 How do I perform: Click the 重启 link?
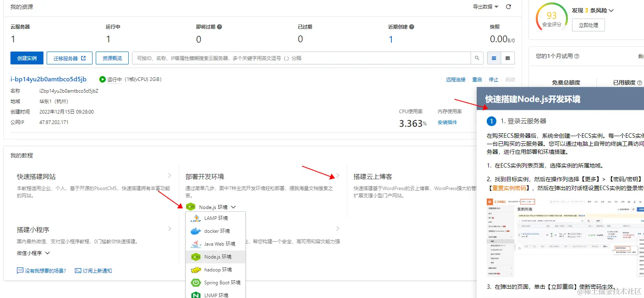pyautogui.click(x=477, y=80)
